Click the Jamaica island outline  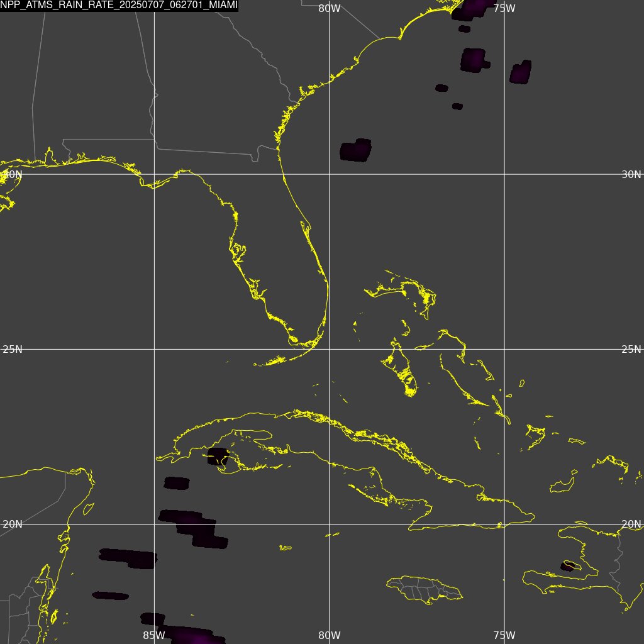[x=425, y=590]
